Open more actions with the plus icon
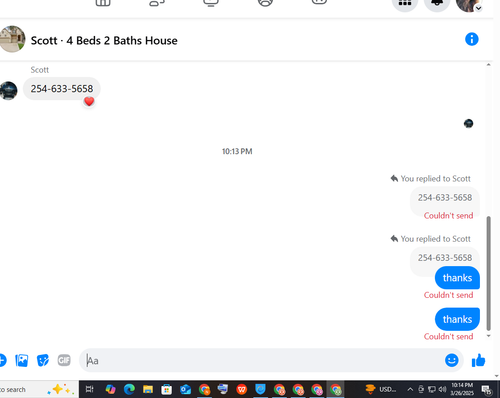 (2, 360)
